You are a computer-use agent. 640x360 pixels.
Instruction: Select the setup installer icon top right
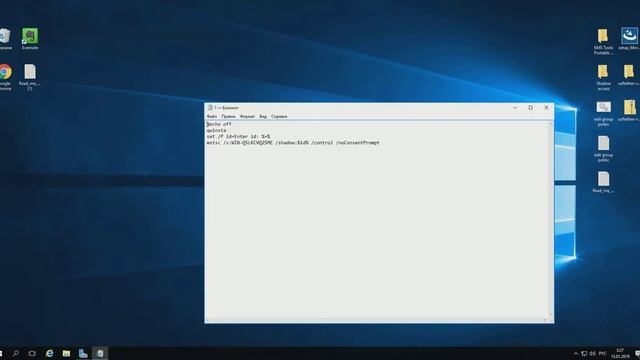629,39
